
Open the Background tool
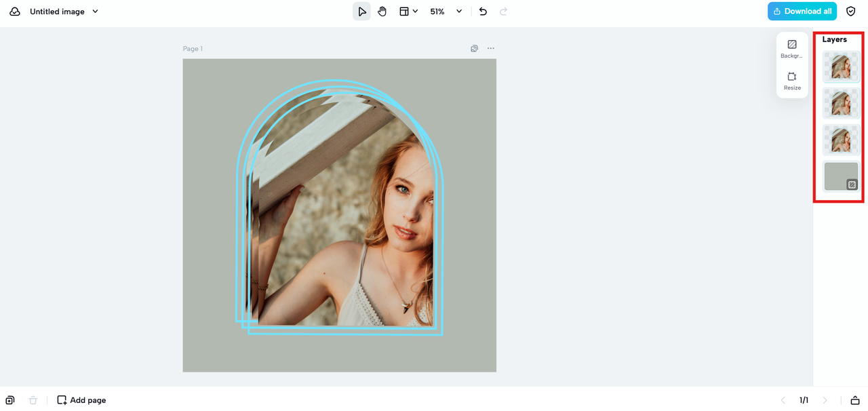pyautogui.click(x=792, y=49)
